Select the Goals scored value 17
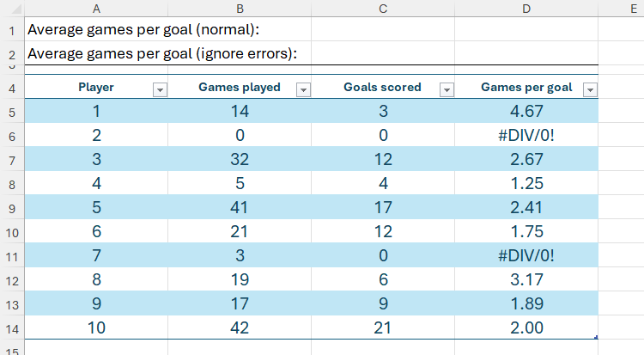Screen dimensions: 644x355 click(383, 208)
